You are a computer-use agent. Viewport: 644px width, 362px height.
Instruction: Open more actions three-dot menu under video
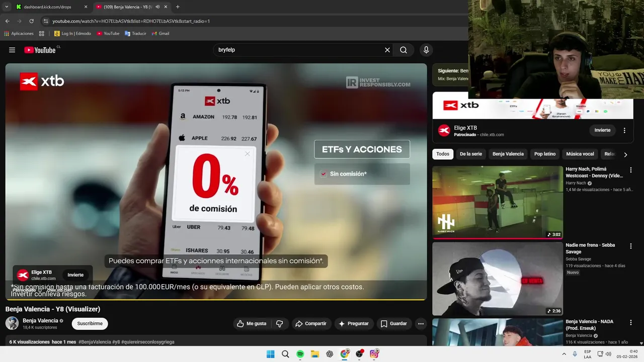[x=421, y=324]
